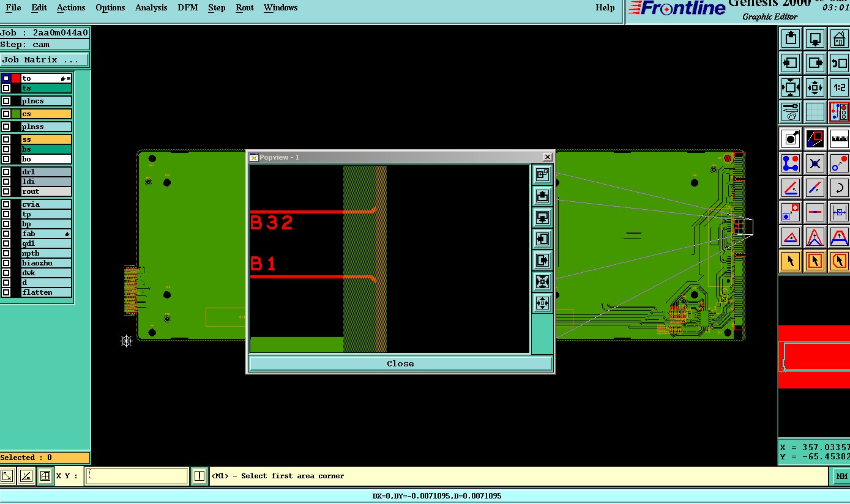Click Popview pan left icon
Screen dimensions: 850x504
click(542, 239)
